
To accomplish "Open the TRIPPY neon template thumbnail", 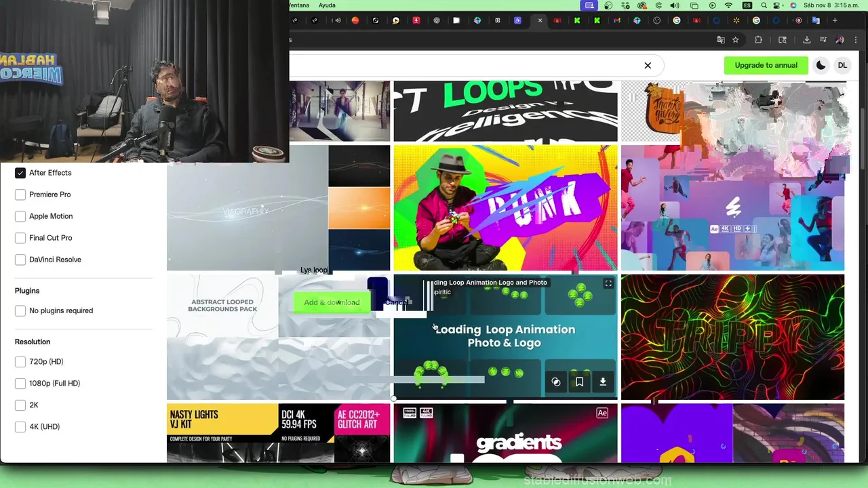I will point(732,337).
